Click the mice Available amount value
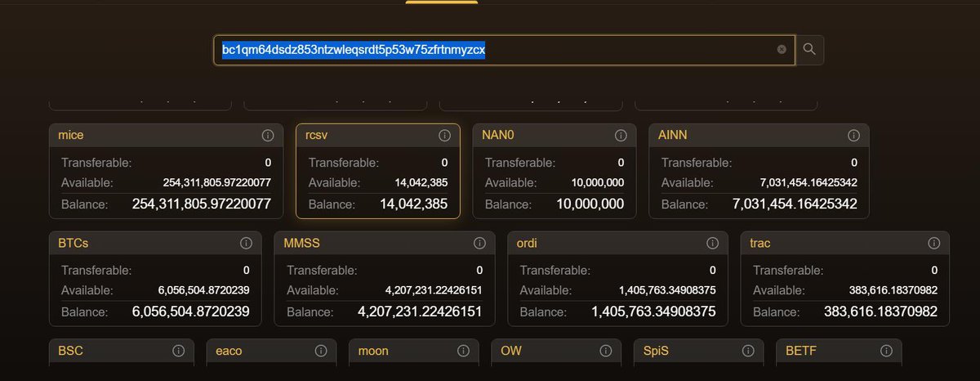This screenshot has height=381, width=980. point(217,182)
